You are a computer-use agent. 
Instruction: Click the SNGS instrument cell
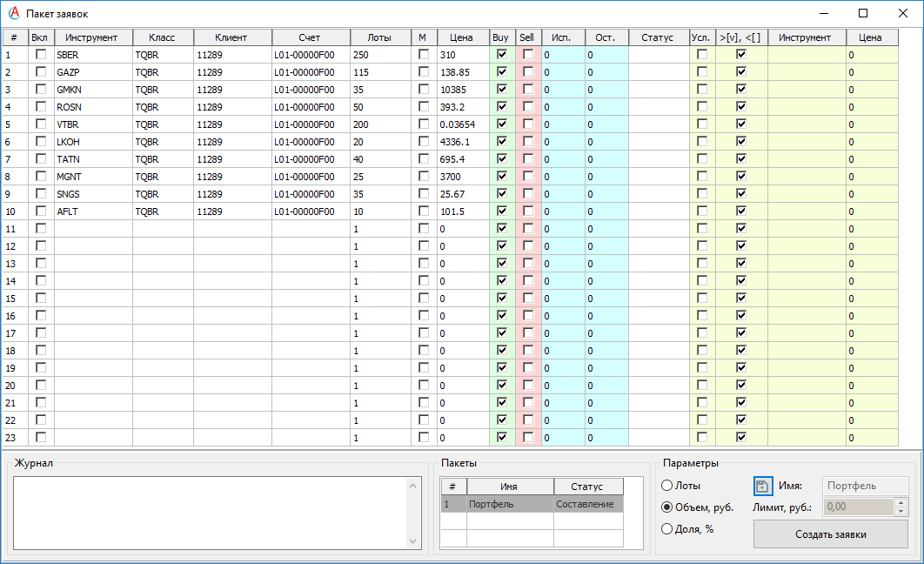pyautogui.click(x=93, y=194)
